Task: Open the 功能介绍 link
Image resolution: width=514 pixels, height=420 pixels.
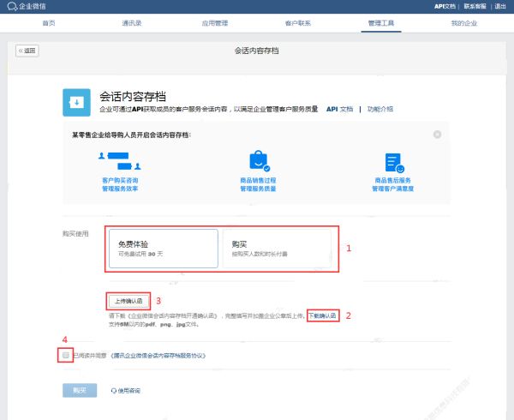Action: pos(380,109)
